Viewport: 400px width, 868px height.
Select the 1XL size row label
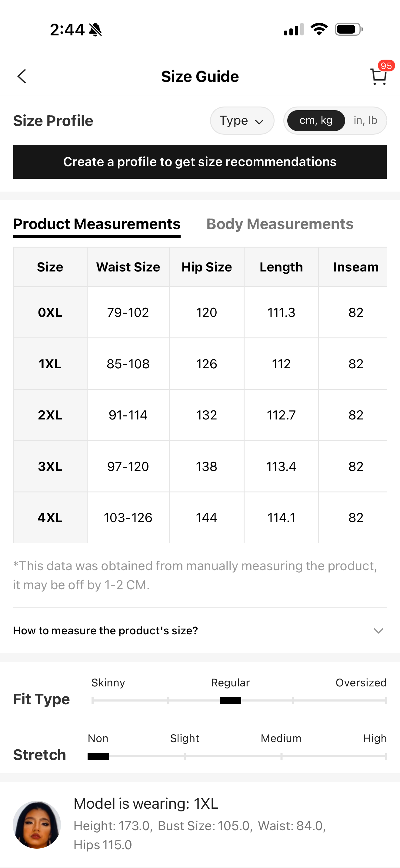coord(50,364)
